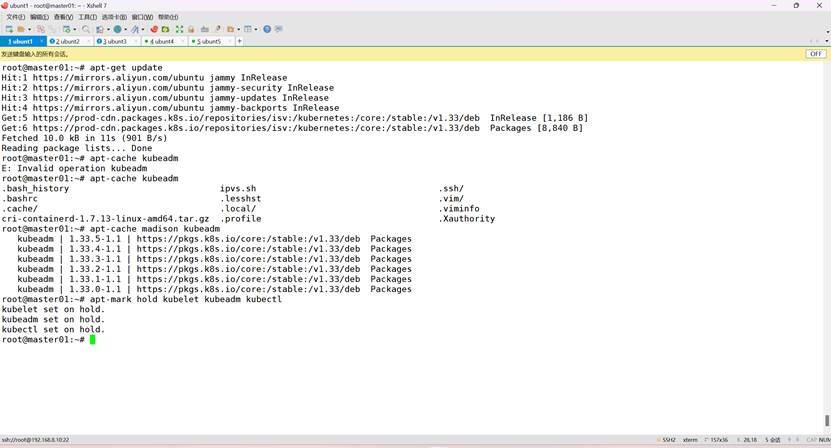This screenshot has height=448, width=831.
Task: Click the lock screen padlock icon
Action: (191, 29)
